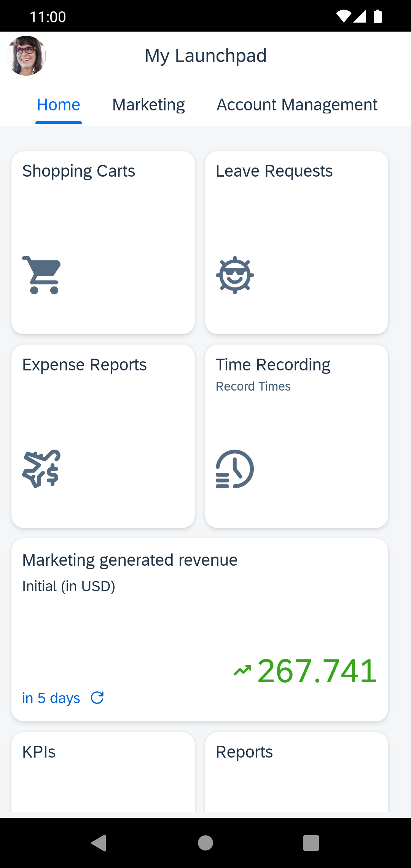Viewport: 411px width, 868px height.
Task: Tap the Android back button
Action: tap(99, 843)
